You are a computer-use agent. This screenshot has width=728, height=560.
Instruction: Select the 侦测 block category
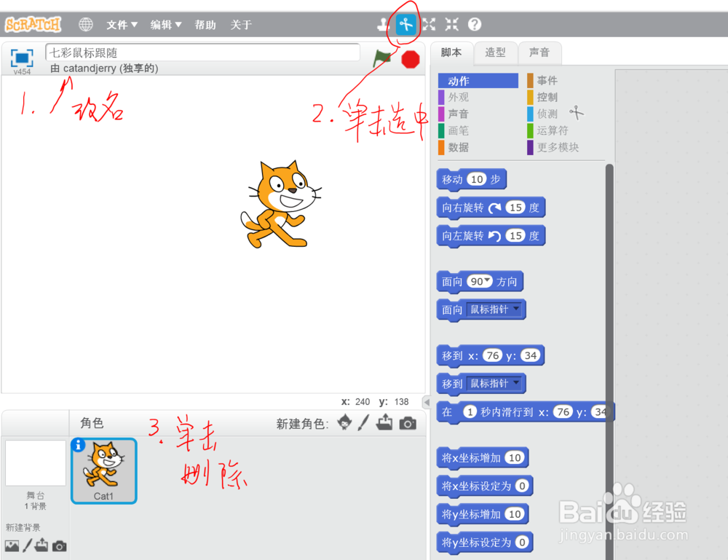(547, 114)
